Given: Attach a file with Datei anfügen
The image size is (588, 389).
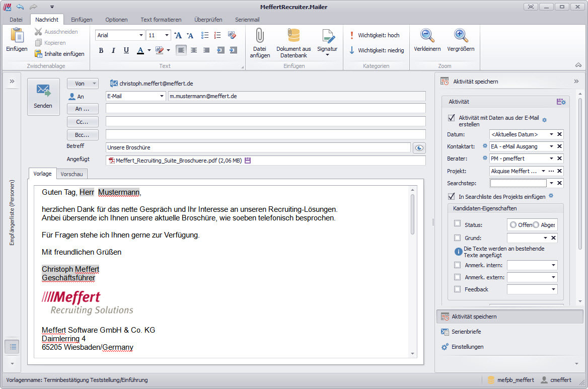Looking at the screenshot, I should click(260, 43).
